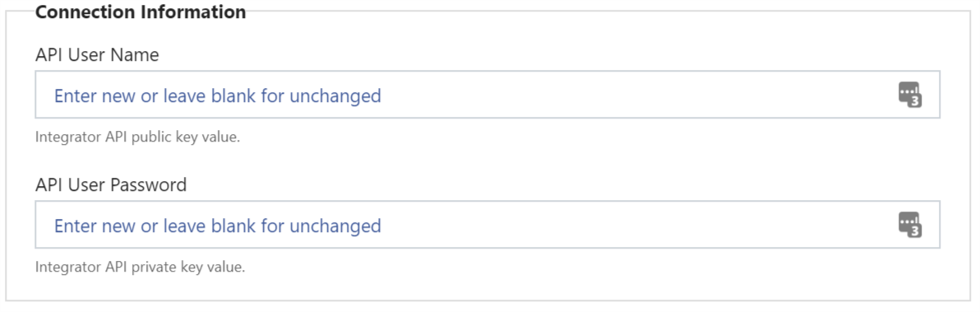Screen dimensions: 980x312
Task: Click the password manager icon in API User Password field
Action: tap(910, 225)
